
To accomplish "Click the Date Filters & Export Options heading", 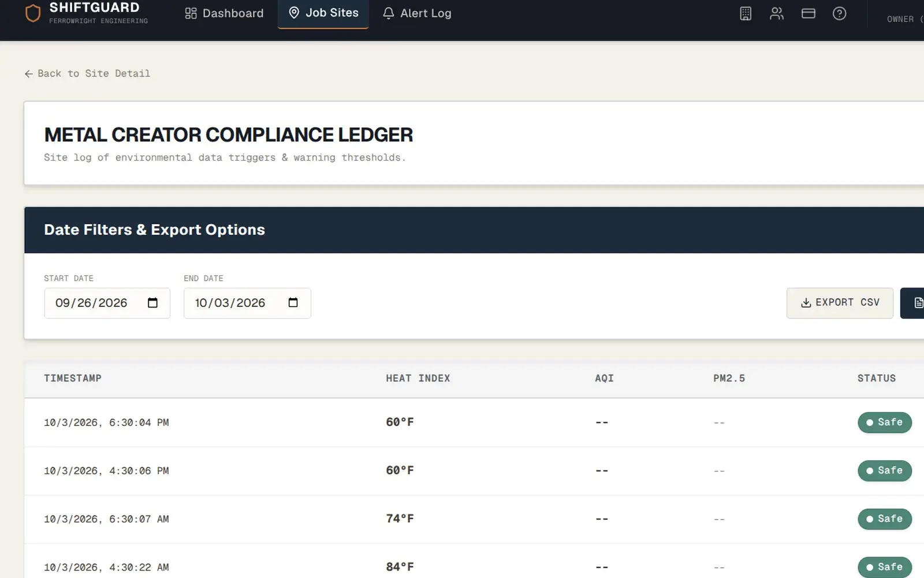I will (154, 229).
